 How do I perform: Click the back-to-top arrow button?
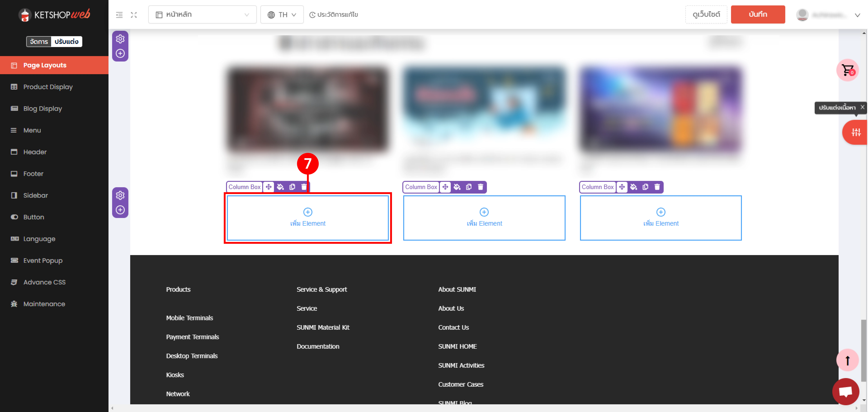pyautogui.click(x=847, y=360)
